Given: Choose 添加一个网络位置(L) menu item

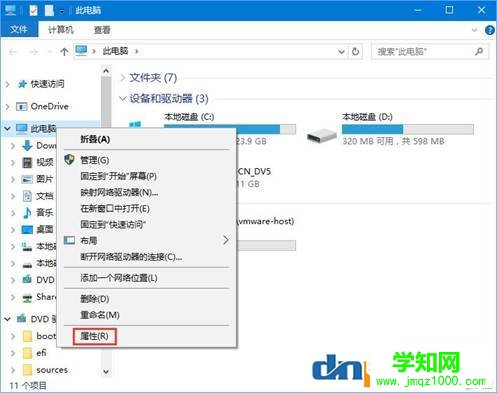Looking at the screenshot, I should tap(119, 278).
